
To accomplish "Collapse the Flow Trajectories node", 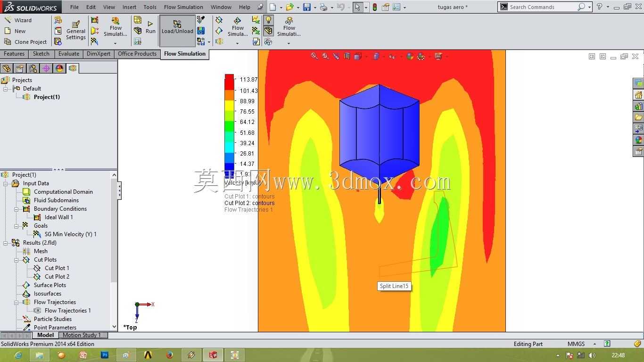I will tap(17, 302).
